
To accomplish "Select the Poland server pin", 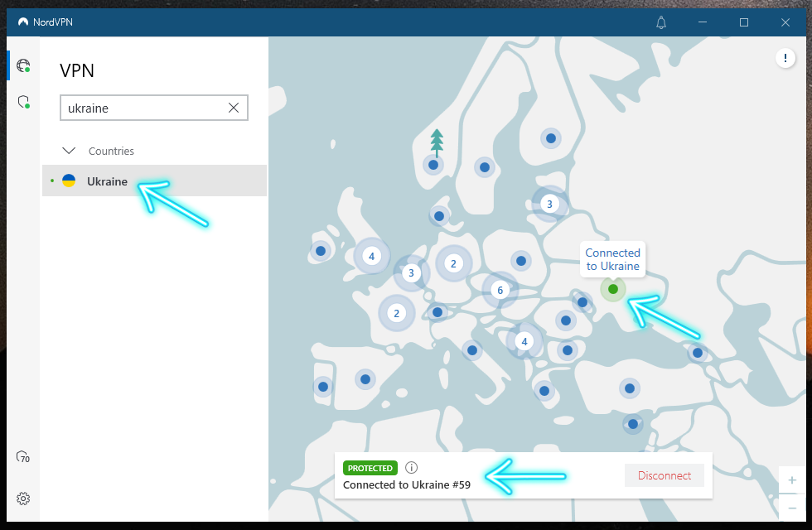I will 521,261.
